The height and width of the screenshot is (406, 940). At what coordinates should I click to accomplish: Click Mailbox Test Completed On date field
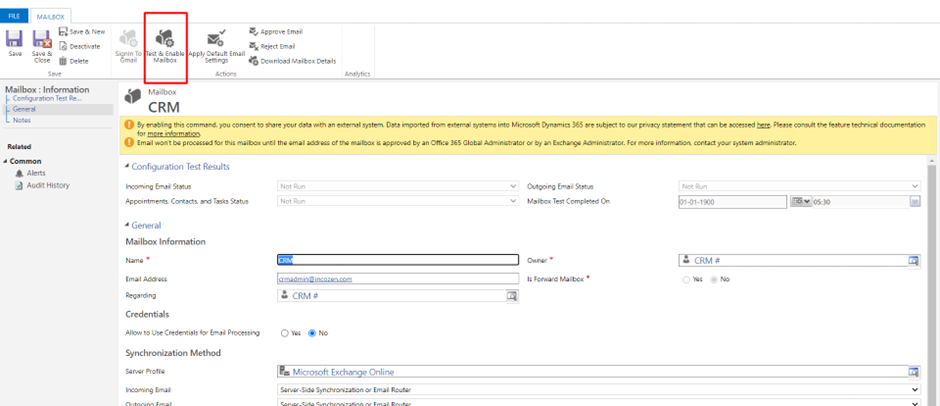733,202
